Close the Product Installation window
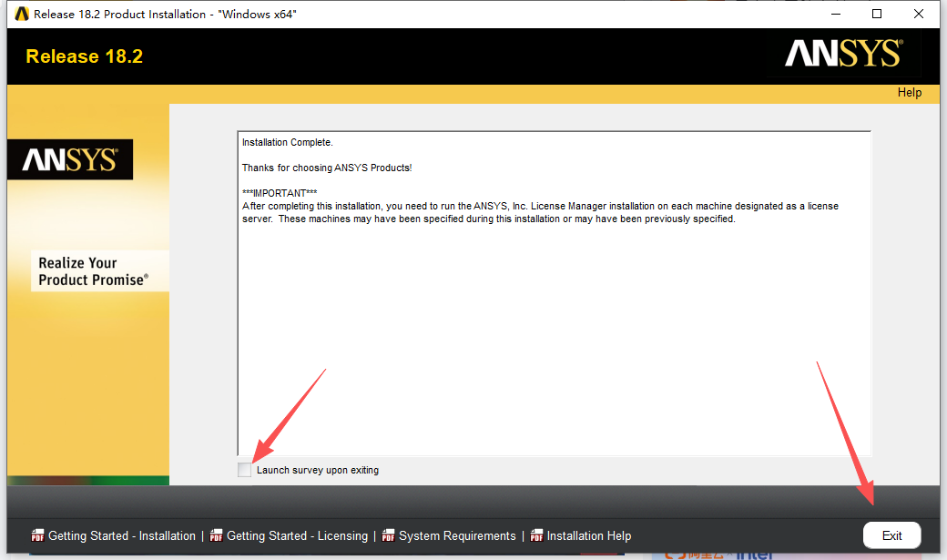The image size is (947, 560). tap(919, 14)
